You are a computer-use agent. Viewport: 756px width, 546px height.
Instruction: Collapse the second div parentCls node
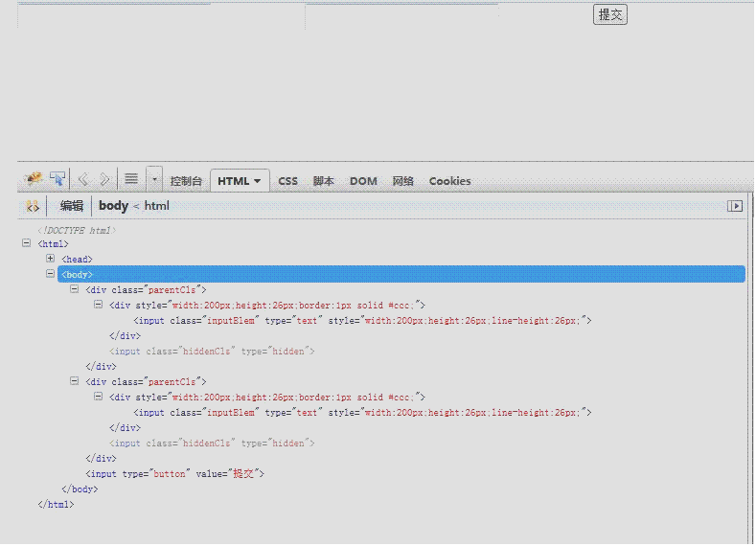[74, 381]
